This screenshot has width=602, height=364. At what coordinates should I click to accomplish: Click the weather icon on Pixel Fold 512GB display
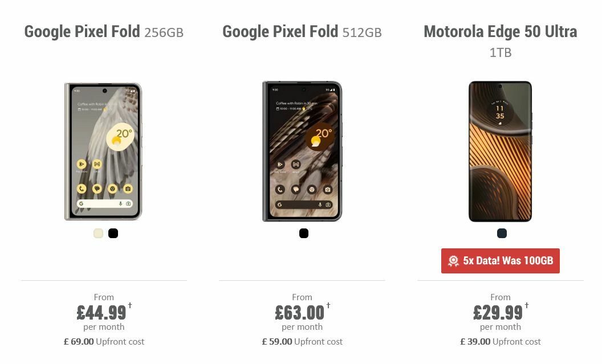321,137
